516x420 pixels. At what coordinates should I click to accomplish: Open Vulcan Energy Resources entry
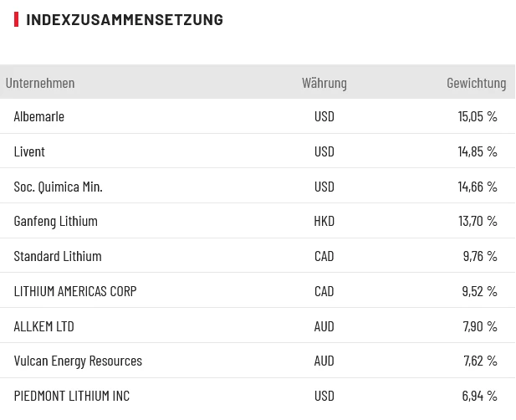point(78,361)
